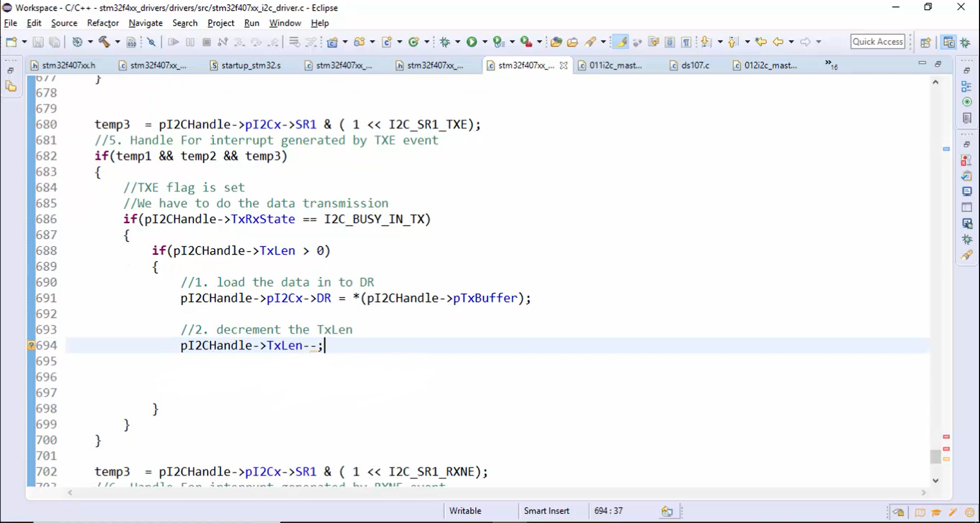Image resolution: width=980 pixels, height=523 pixels.
Task: Expand the Build hammer dropdown arrow
Action: click(x=117, y=42)
